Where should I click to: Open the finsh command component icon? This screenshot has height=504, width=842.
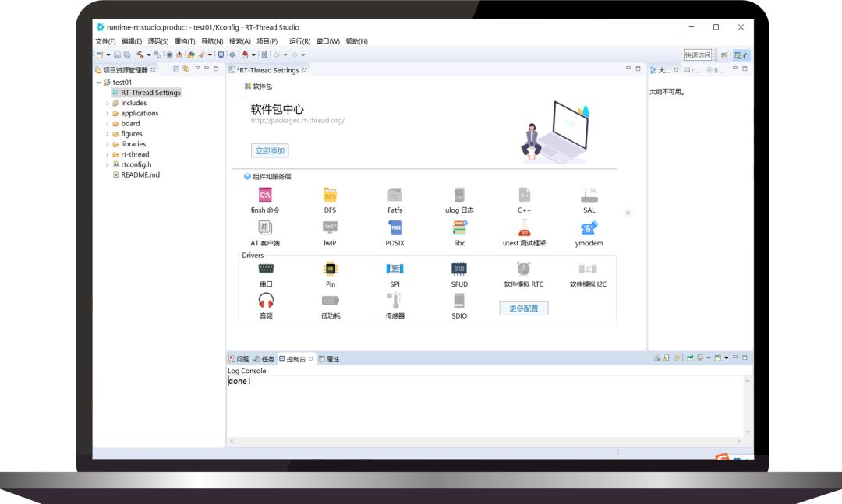point(265,195)
